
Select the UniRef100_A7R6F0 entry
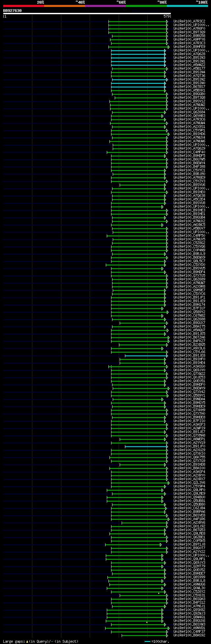click(x=189, y=29)
